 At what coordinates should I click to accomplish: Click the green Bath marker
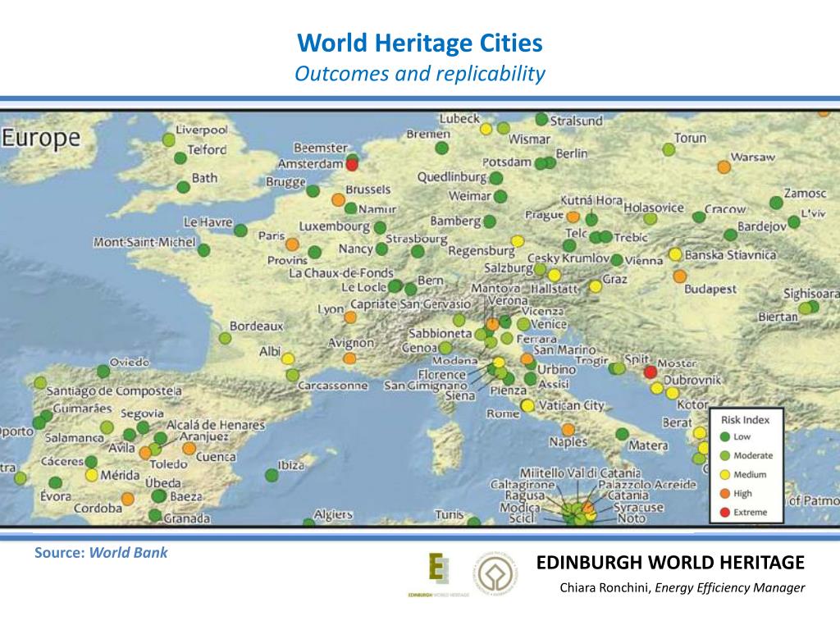(x=183, y=187)
